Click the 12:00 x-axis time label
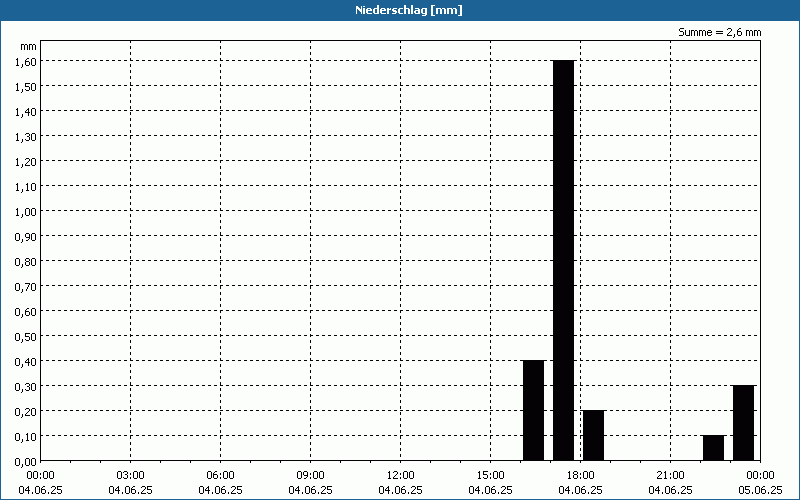The image size is (800, 500). [401, 476]
